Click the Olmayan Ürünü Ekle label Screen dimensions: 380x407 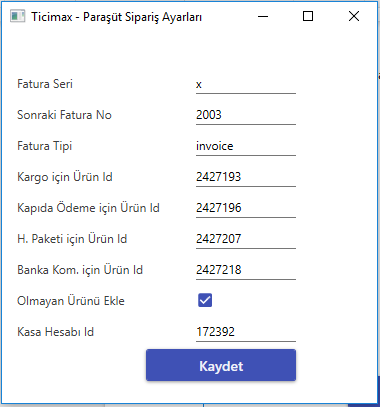pyautogui.click(x=71, y=301)
